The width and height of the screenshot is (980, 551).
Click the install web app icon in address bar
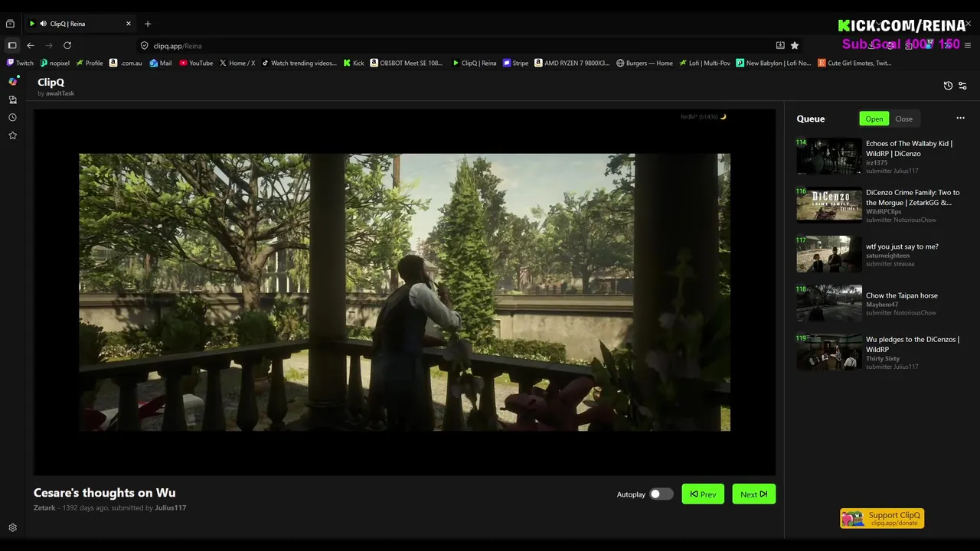(x=780, y=45)
